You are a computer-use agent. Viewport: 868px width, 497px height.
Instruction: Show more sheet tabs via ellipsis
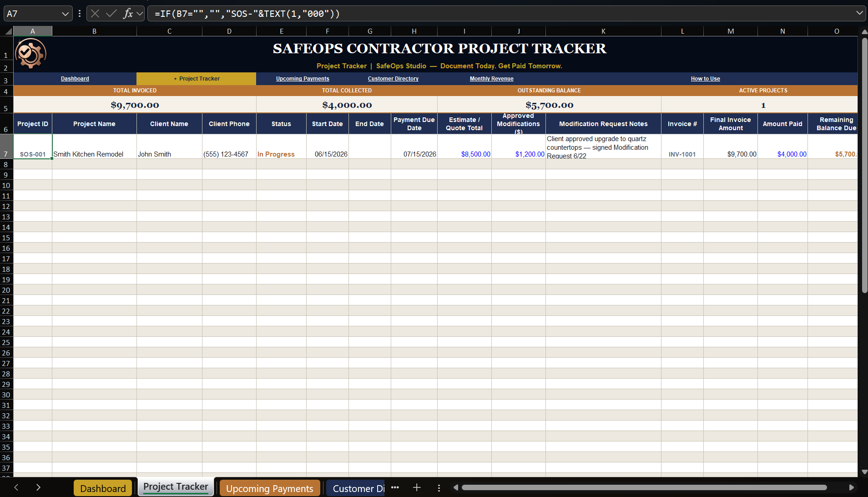tap(395, 487)
